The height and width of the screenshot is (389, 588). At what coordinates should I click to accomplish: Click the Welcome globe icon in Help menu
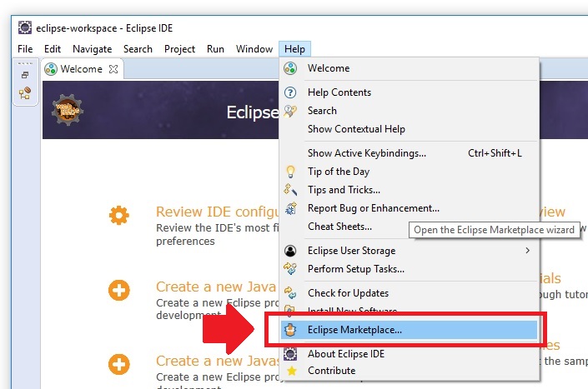coord(290,68)
